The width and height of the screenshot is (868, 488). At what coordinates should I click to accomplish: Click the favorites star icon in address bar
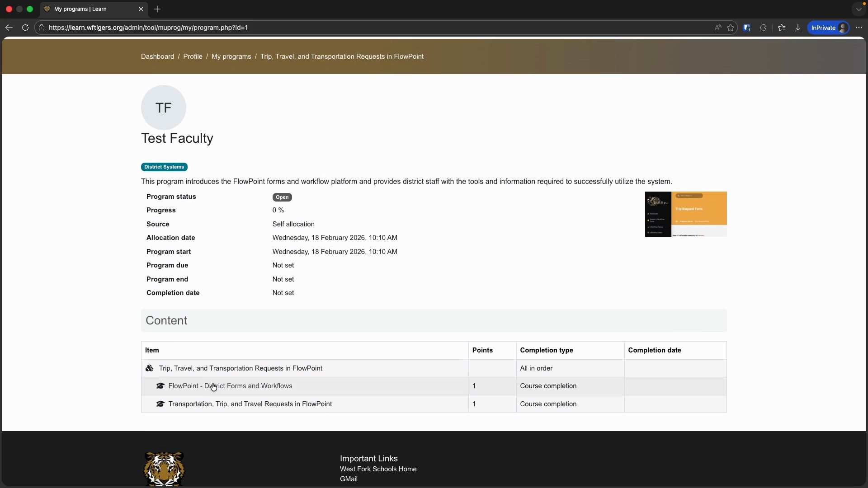click(731, 28)
